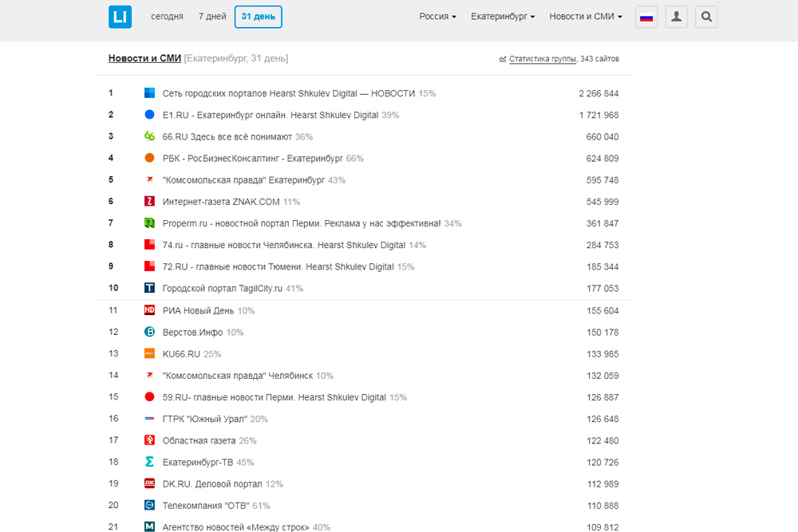Screen dimensions: 798x532
Task: Switch to the сегодня period tab
Action: [167, 17]
